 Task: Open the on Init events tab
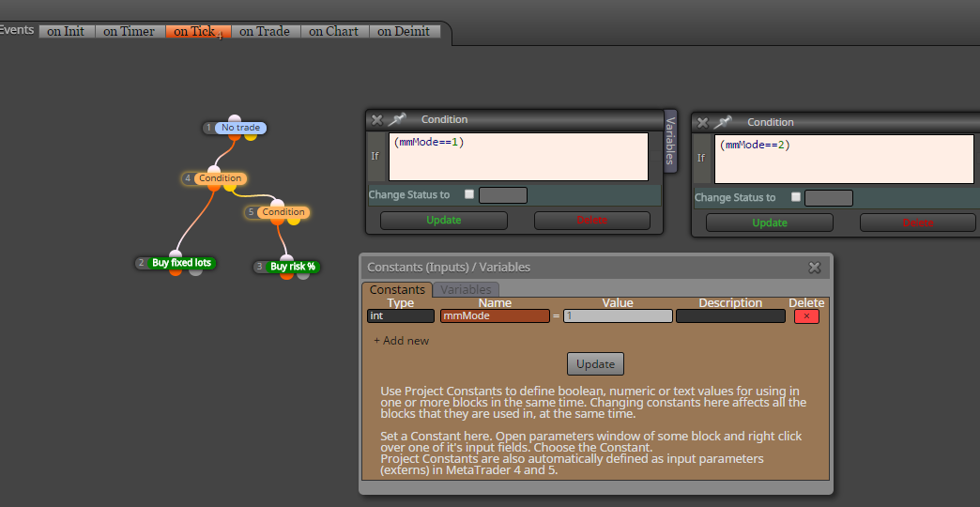click(x=67, y=31)
